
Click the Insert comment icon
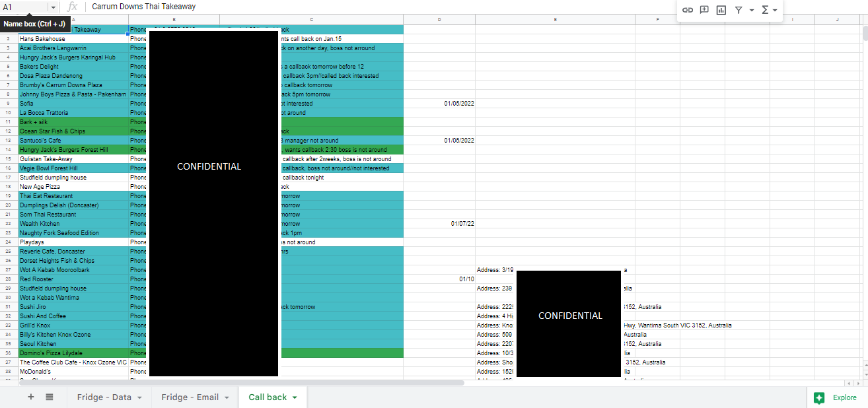pyautogui.click(x=704, y=10)
